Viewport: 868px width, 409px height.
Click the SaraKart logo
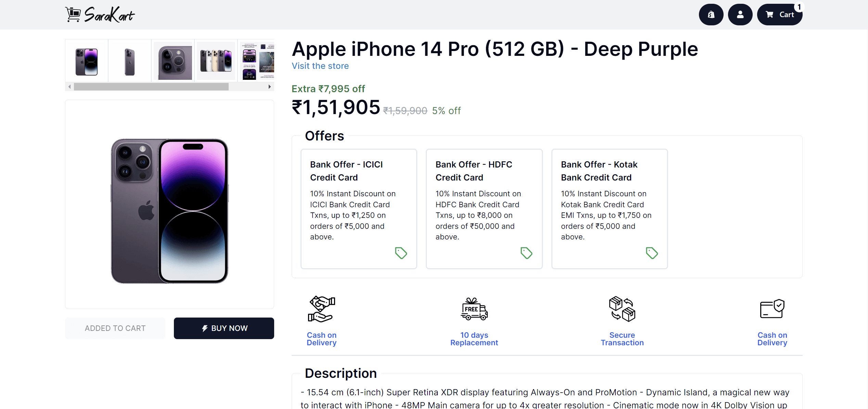tap(100, 15)
